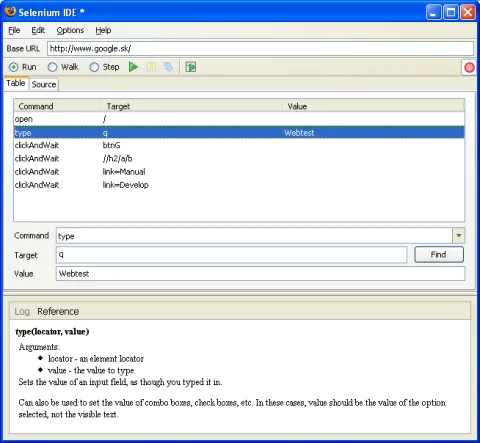Click the Value input field containing Webtest

pyautogui.click(x=260, y=274)
